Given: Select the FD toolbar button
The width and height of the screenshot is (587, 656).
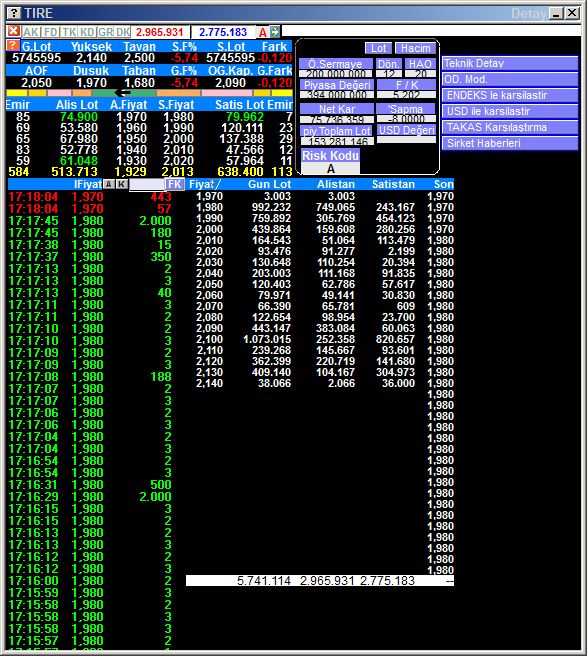Looking at the screenshot, I should tap(51, 32).
